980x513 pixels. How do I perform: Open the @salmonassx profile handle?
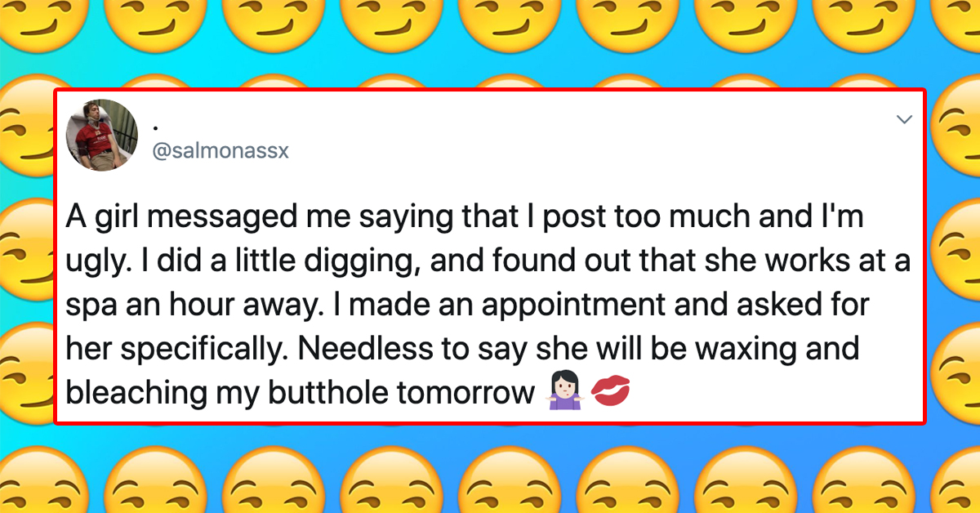pyautogui.click(x=220, y=152)
